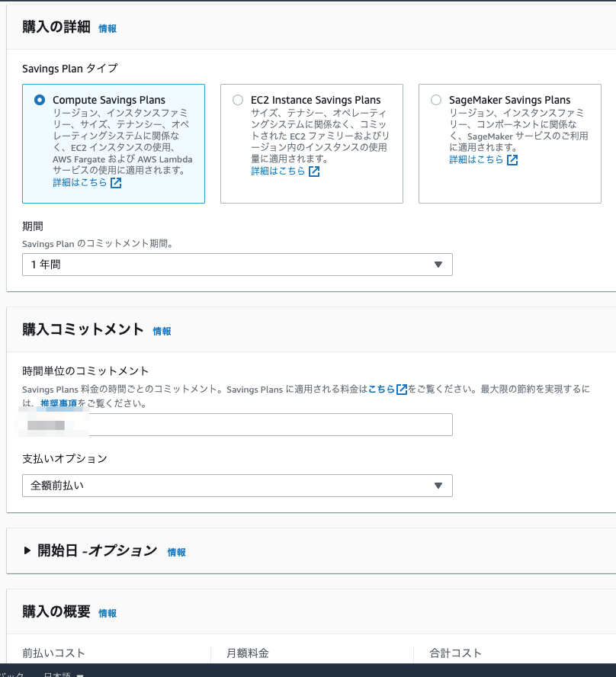Image resolution: width=616 pixels, height=677 pixels.
Task: Click the external link icon beside こちら
Action: point(402,390)
